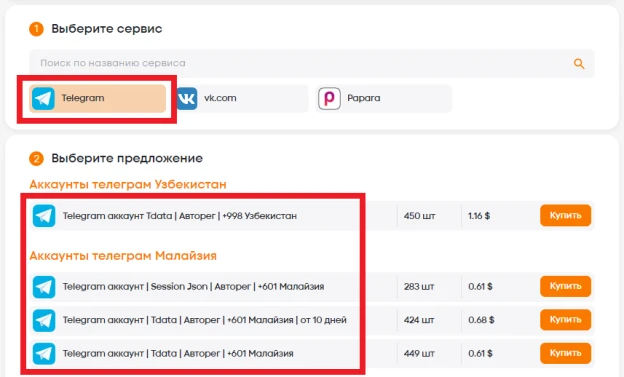The height and width of the screenshot is (377, 624).
Task: Buy the Session Json Malaysia account
Action: [x=565, y=286]
